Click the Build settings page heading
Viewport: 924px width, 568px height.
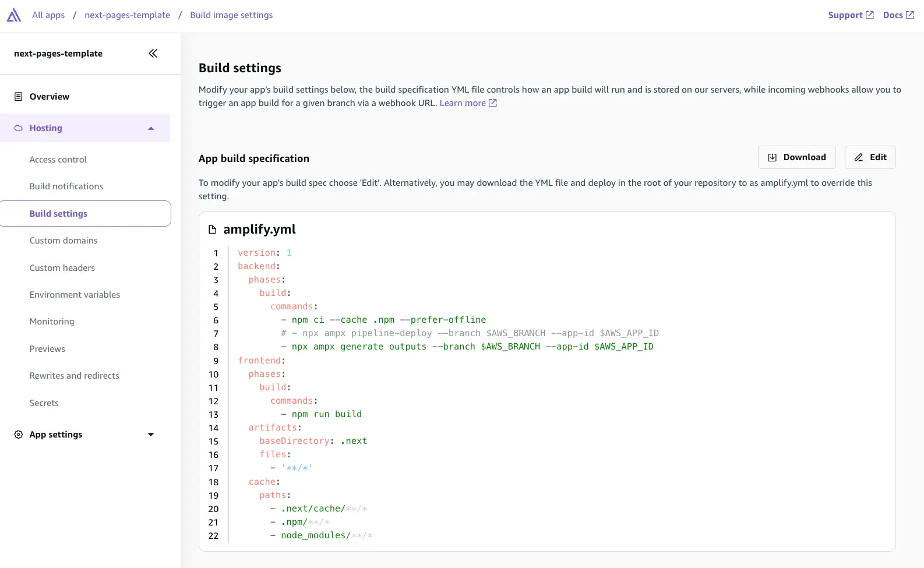click(240, 68)
